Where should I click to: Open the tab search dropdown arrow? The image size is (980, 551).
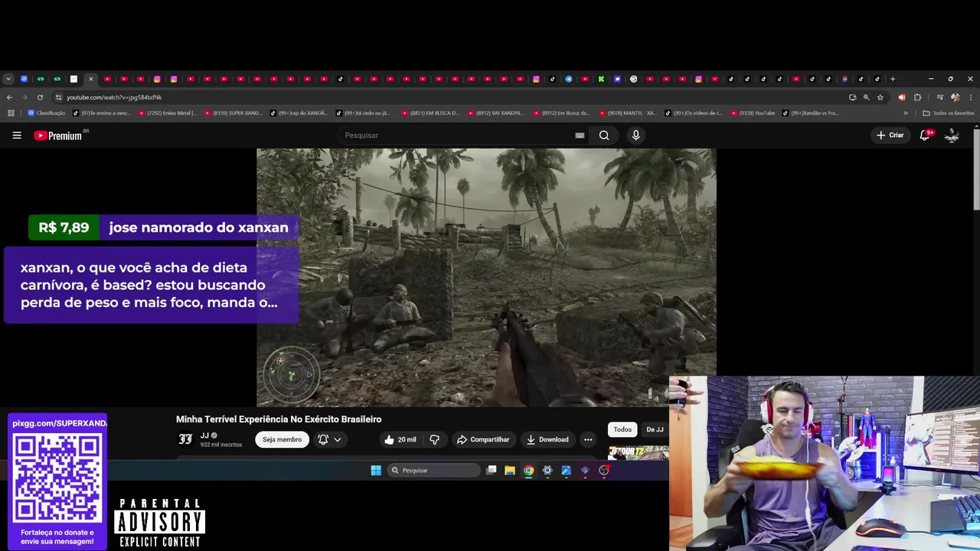click(8, 79)
